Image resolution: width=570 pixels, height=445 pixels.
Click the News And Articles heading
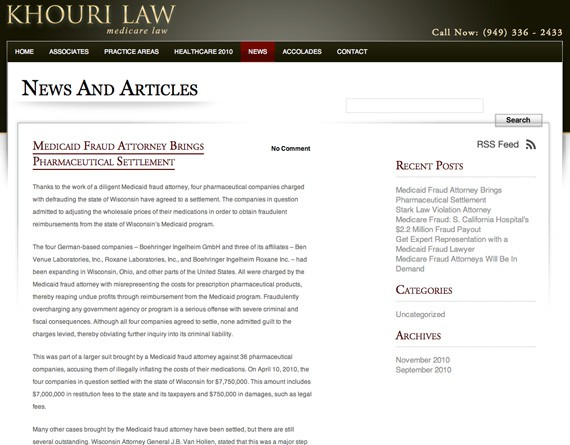coord(110,88)
